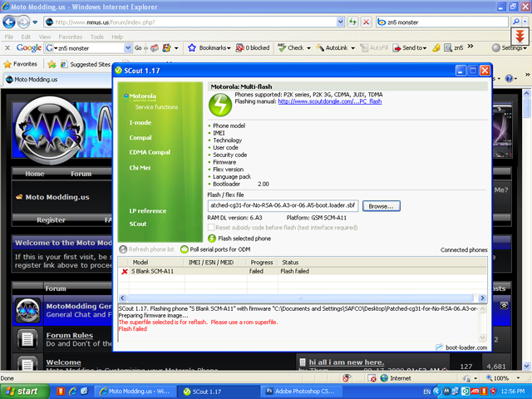Click the Internet Explorer Forward button
532x399 pixels.
23,22
